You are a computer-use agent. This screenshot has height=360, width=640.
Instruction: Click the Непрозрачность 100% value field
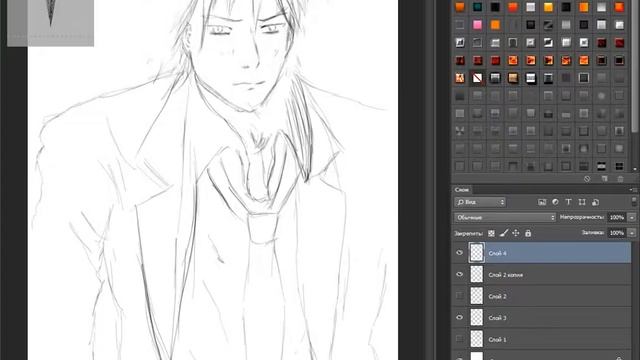coord(617,218)
